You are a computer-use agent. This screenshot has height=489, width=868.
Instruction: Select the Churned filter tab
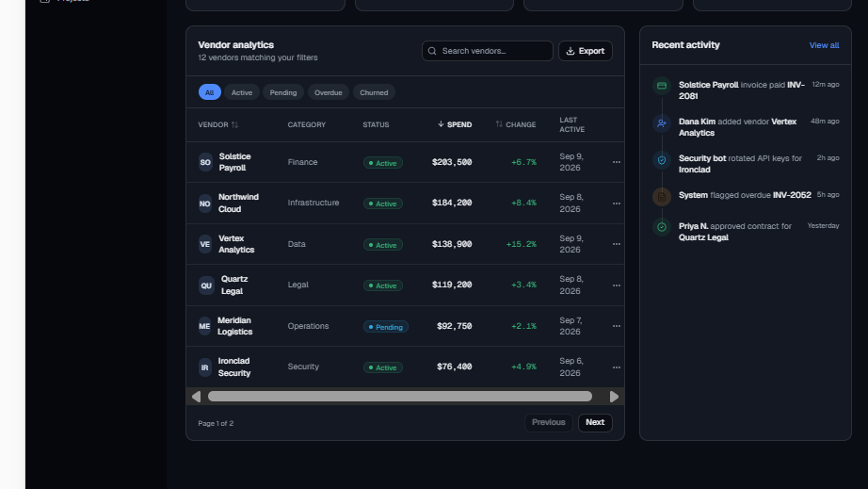coord(374,92)
